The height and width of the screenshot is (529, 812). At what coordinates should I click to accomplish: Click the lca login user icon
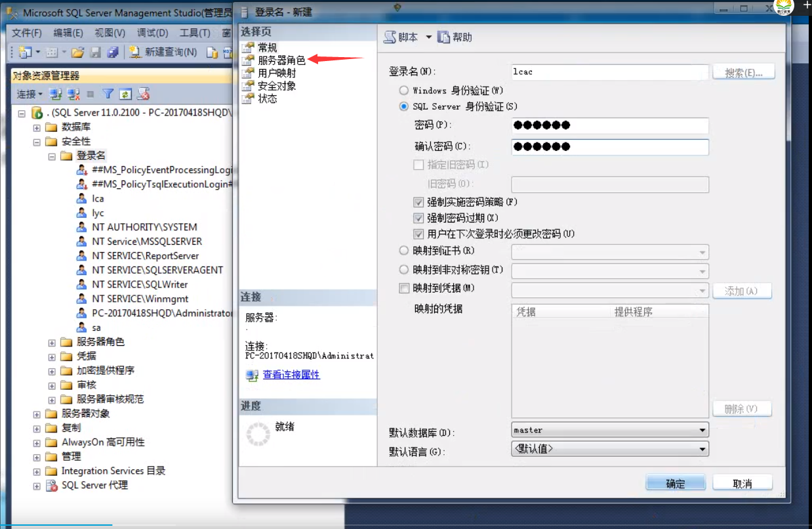81,198
